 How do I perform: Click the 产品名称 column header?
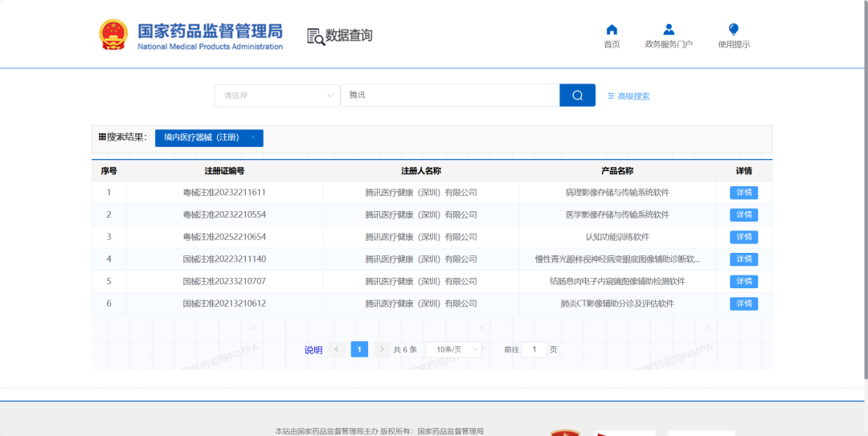[x=617, y=171]
